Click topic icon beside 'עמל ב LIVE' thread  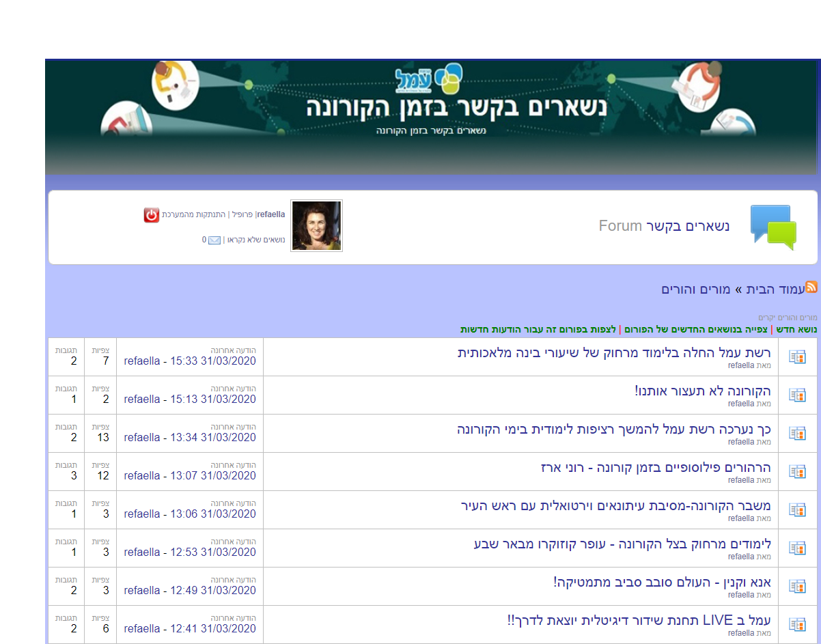[797, 624]
